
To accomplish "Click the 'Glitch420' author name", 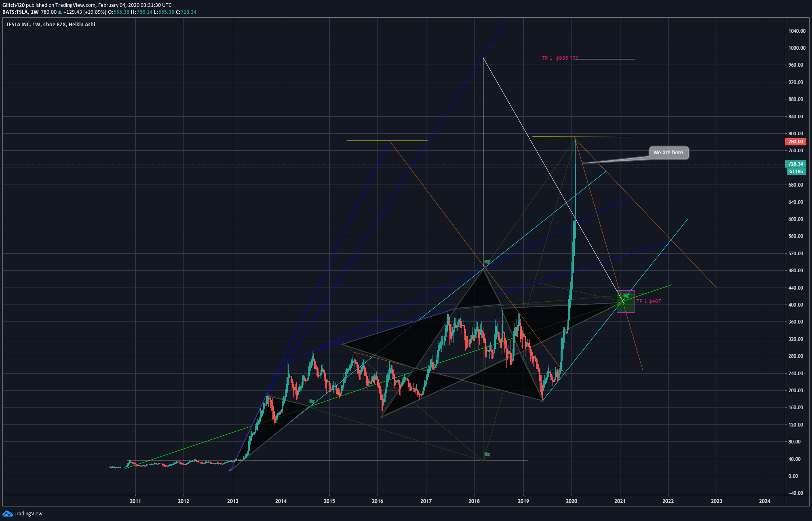I will tap(13, 5).
